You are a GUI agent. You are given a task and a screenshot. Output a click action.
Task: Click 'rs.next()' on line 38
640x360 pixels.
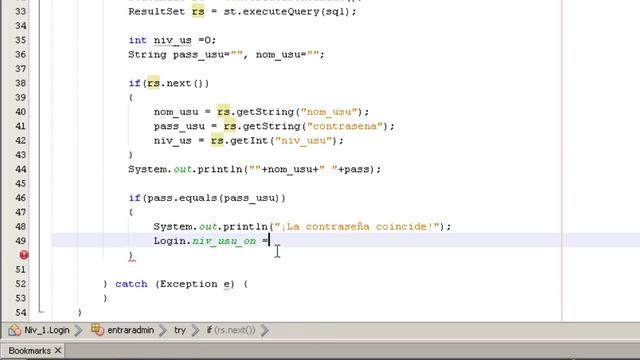click(175, 83)
